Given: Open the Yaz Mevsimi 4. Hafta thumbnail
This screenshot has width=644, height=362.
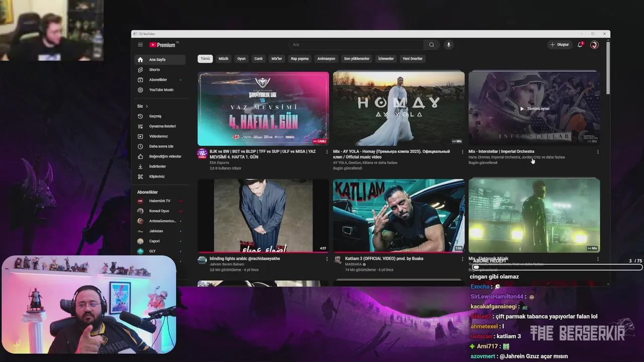Looking at the screenshot, I should 263,109.
